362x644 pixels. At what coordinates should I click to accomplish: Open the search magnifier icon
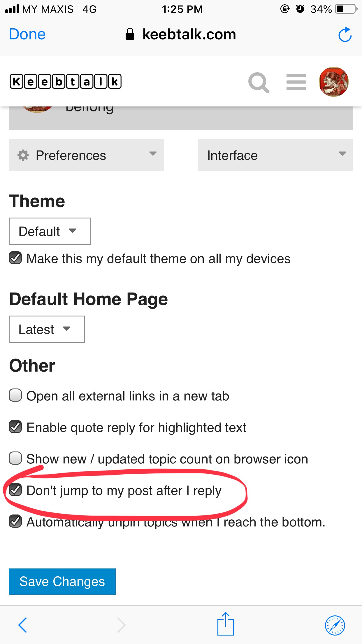click(259, 83)
